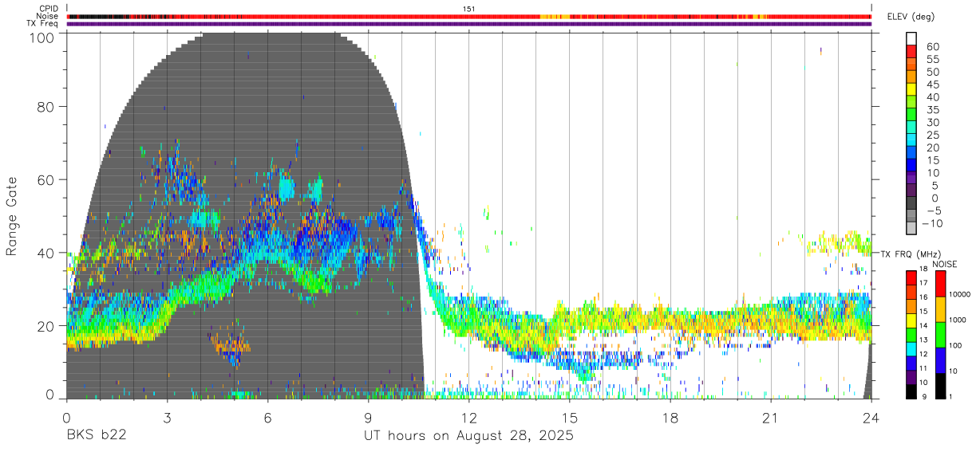Click the 6 tick label on the UT hours axis
980x452 pixels.
click(x=267, y=418)
